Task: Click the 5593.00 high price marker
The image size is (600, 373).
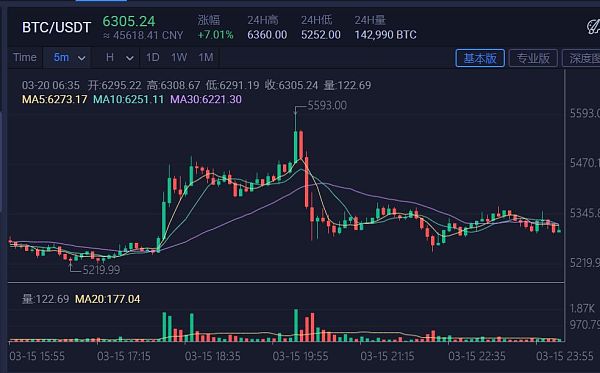Action: [x=327, y=106]
